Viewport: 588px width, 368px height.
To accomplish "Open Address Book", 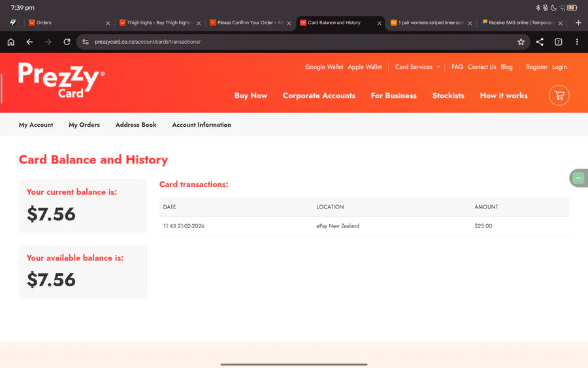I will pyautogui.click(x=136, y=125).
